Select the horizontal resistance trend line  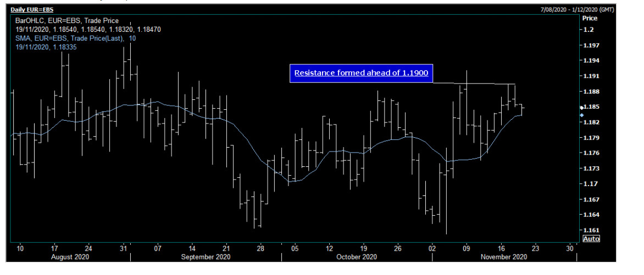[x=474, y=83]
